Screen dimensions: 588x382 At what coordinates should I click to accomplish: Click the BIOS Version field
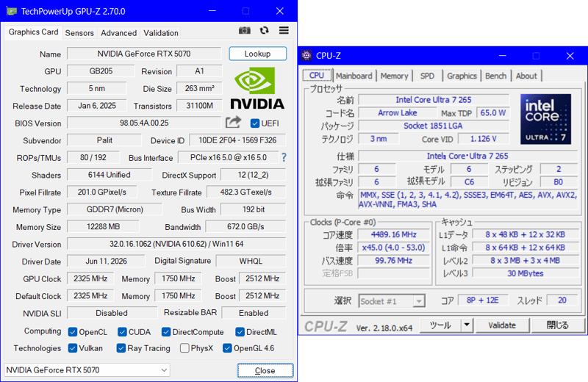[x=144, y=123]
